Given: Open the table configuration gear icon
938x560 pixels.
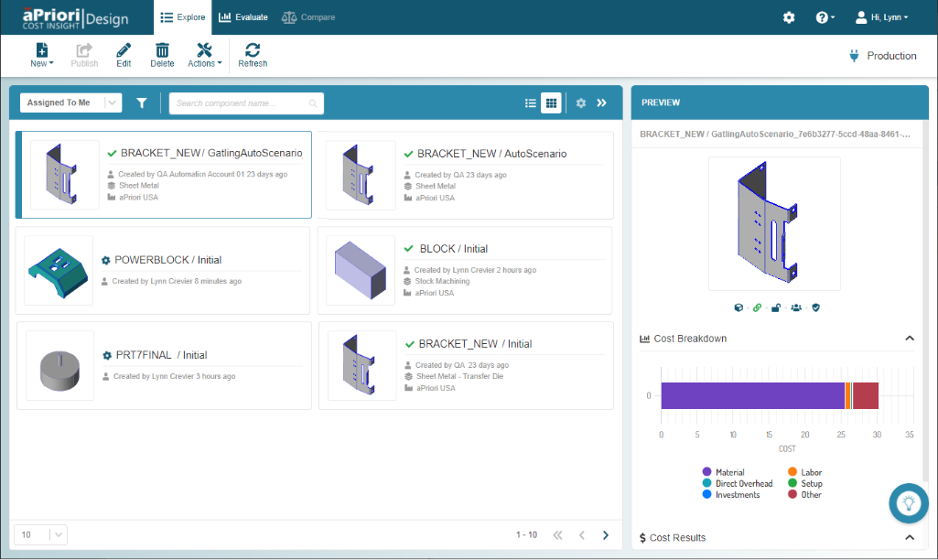Looking at the screenshot, I should 581,102.
